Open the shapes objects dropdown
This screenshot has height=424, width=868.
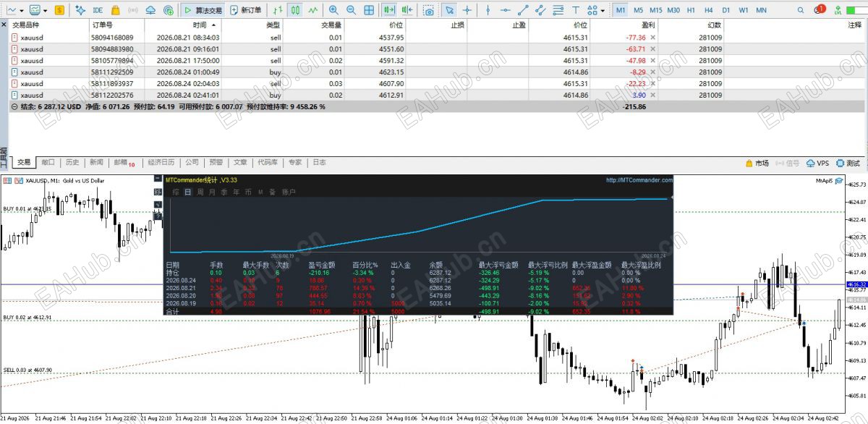(603, 11)
